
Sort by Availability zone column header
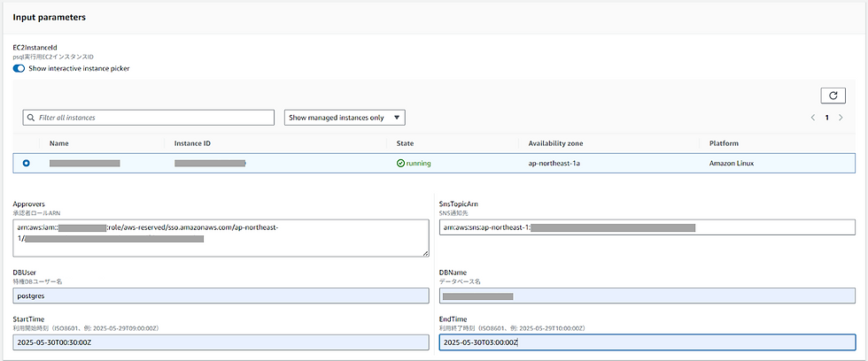point(555,143)
